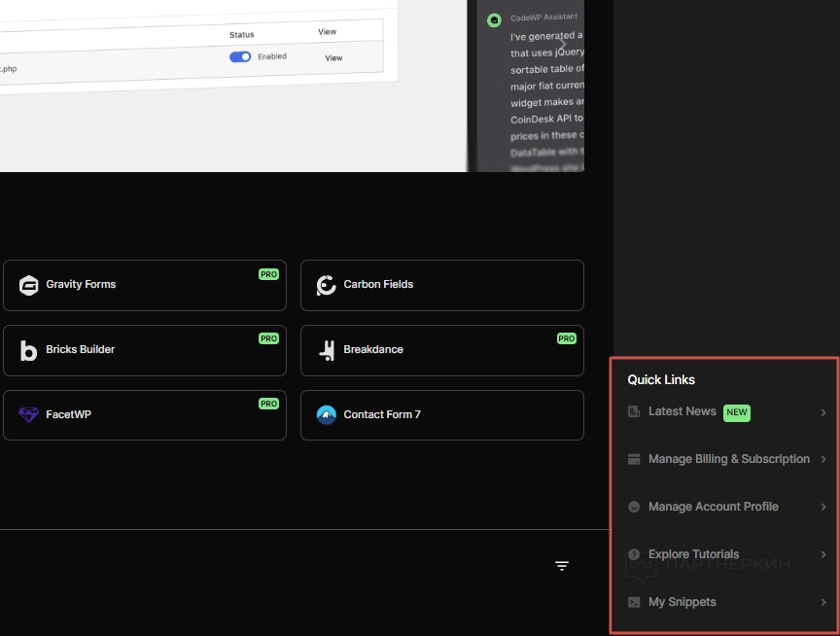Click the Latest News newspaper icon
This screenshot has width=840, height=636.
click(x=634, y=412)
